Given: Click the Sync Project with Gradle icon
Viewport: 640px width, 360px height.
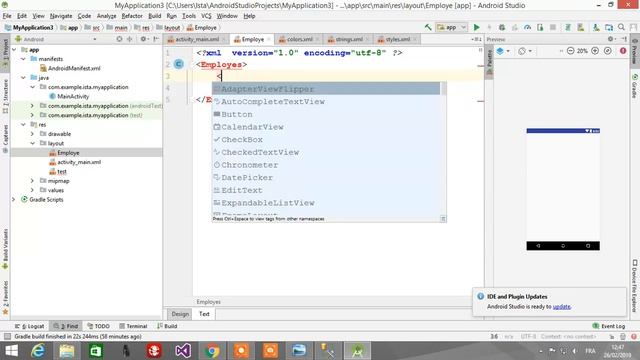Looking at the screenshot, I should tap(567, 27).
